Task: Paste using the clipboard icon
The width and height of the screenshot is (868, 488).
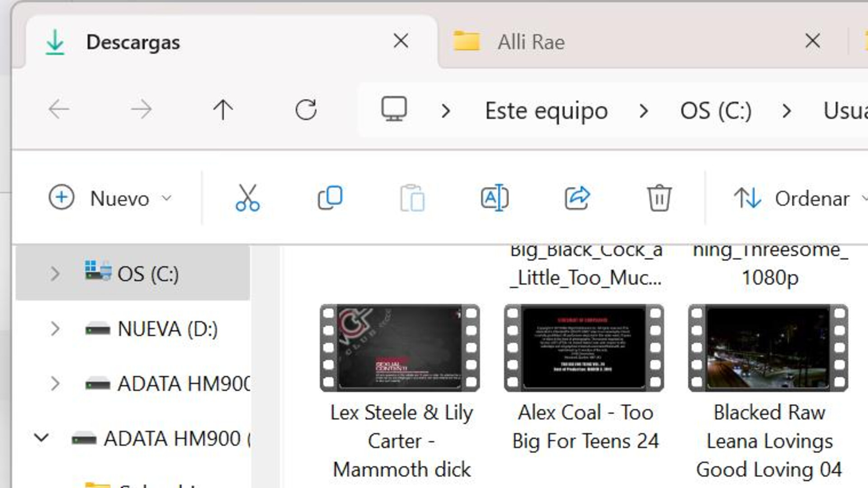Action: (x=412, y=198)
